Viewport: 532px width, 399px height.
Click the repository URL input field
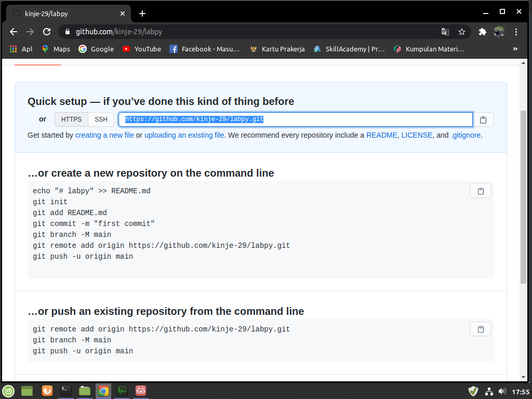[296, 119]
